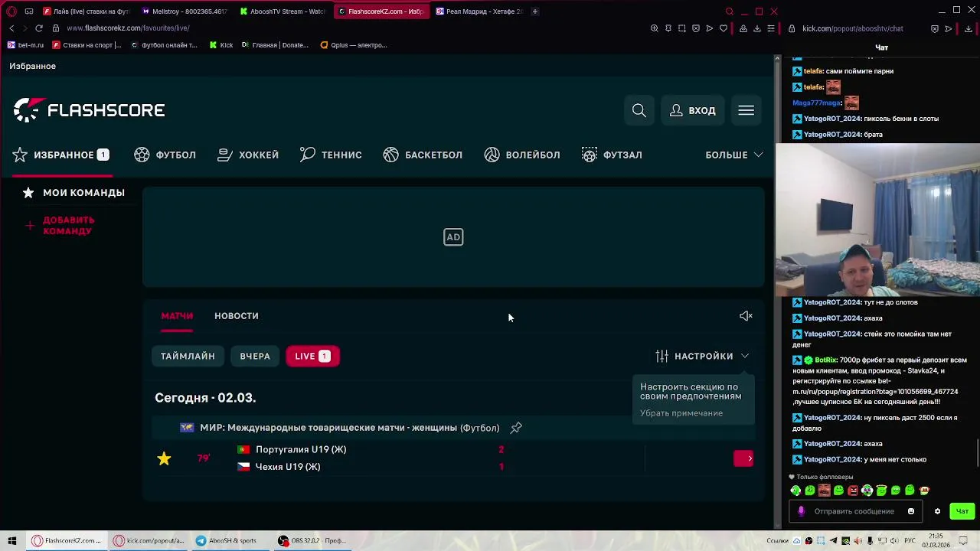Open the international friendlies women league link
The width and height of the screenshot is (980, 551).
[350, 428]
